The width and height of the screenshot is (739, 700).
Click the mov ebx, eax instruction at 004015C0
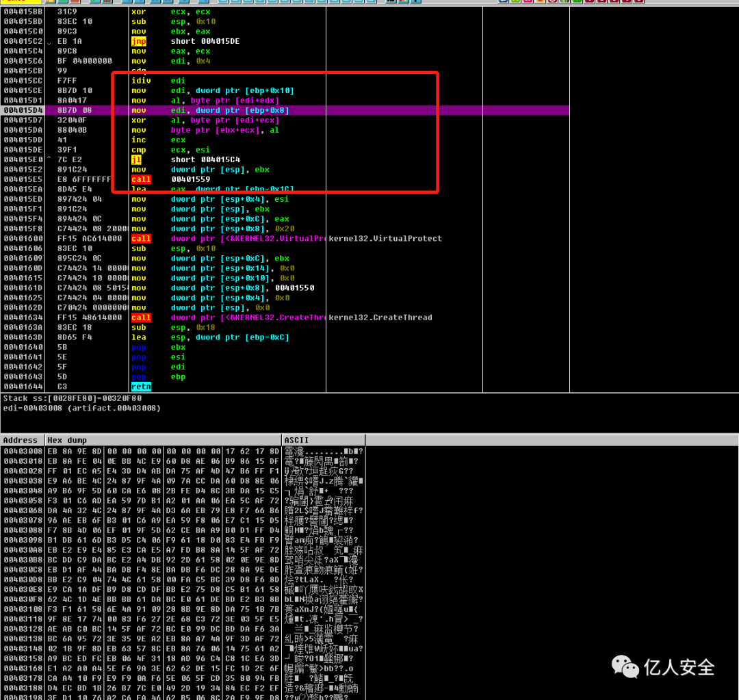[x=170, y=31]
